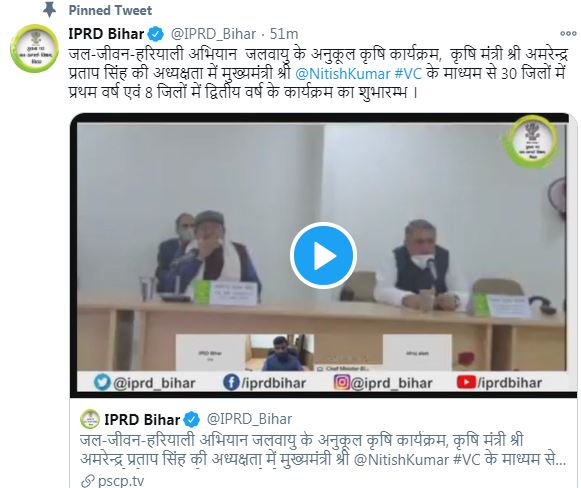Click the Pinned Tweet label
581x488 pixels.
click(110, 10)
